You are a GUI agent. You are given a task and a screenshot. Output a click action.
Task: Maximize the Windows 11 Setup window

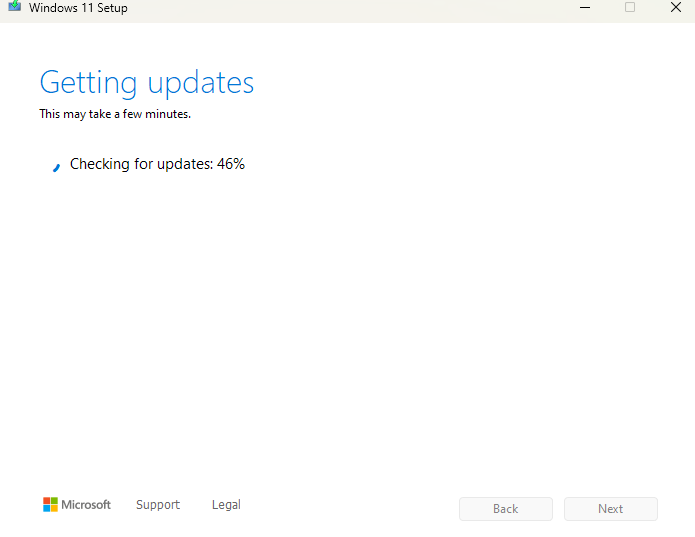[630, 7]
